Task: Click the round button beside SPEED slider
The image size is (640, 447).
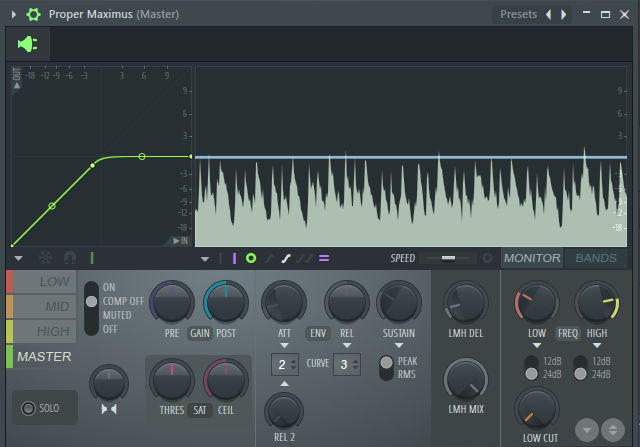Action: [x=487, y=258]
